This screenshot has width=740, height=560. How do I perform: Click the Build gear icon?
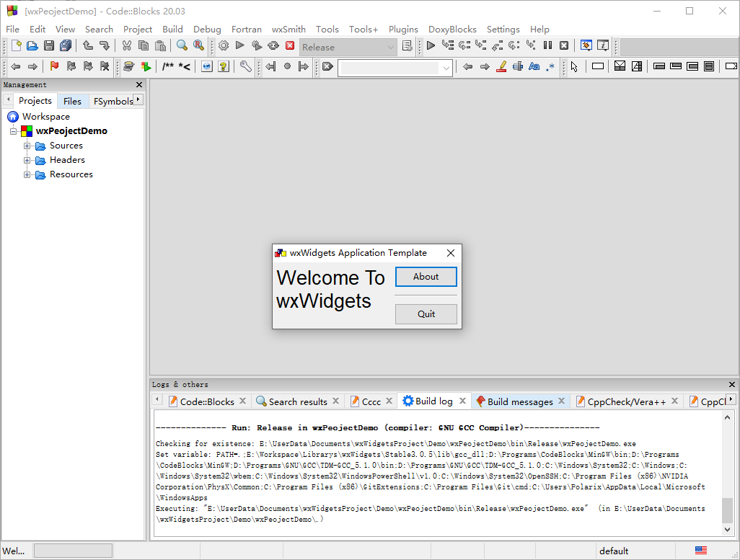pos(224,45)
